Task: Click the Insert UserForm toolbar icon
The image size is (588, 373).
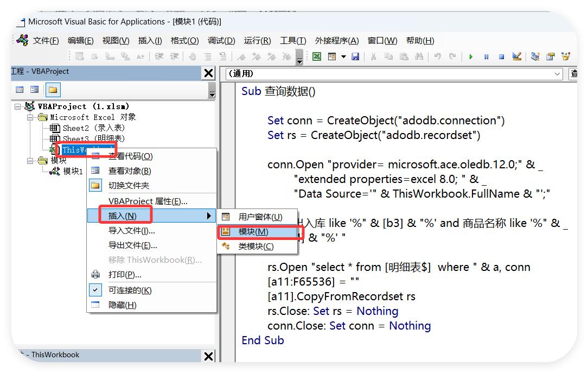Action: coord(332,56)
